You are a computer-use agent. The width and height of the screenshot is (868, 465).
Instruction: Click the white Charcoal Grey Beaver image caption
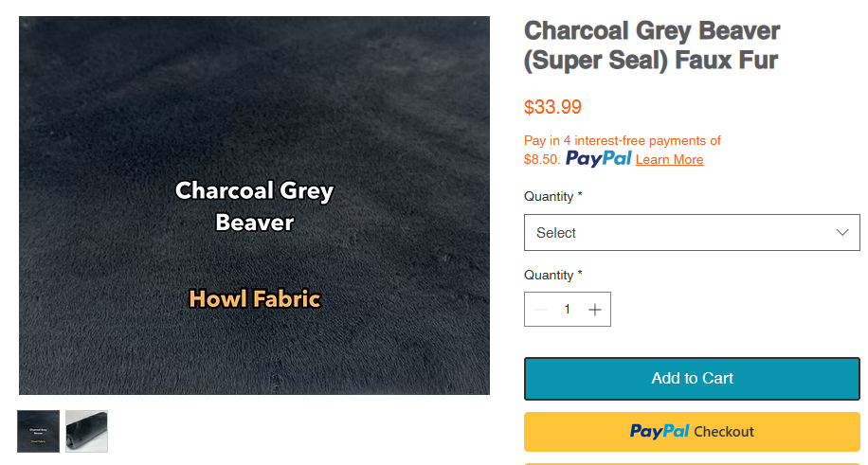coord(255,206)
